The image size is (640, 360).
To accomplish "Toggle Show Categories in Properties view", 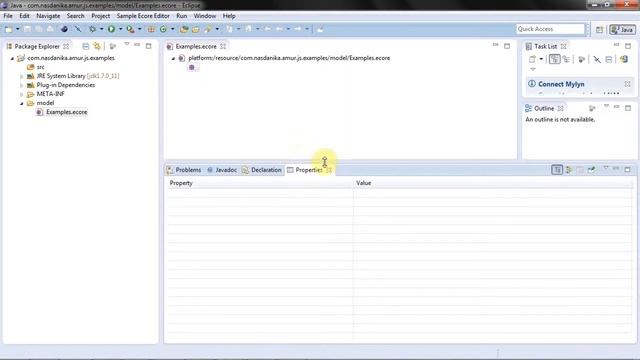I will [557, 169].
